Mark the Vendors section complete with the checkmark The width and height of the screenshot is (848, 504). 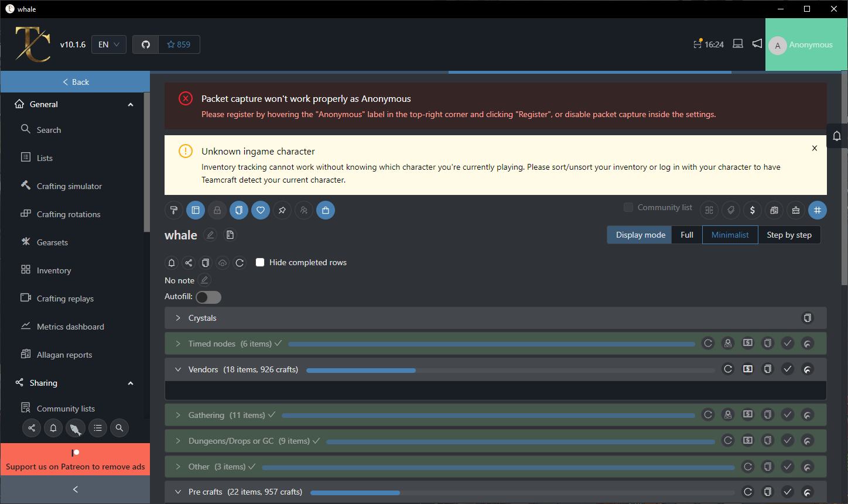pos(788,369)
